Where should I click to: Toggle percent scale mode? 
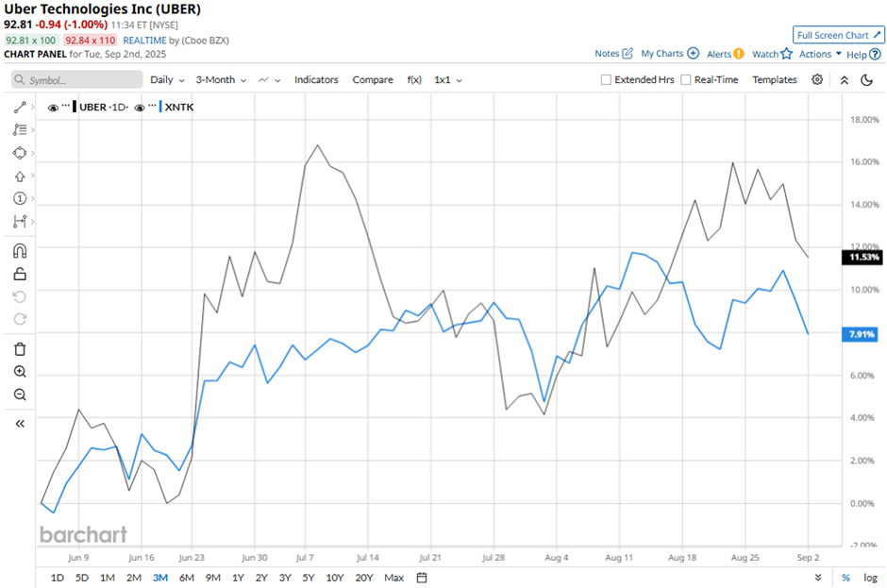click(x=845, y=578)
